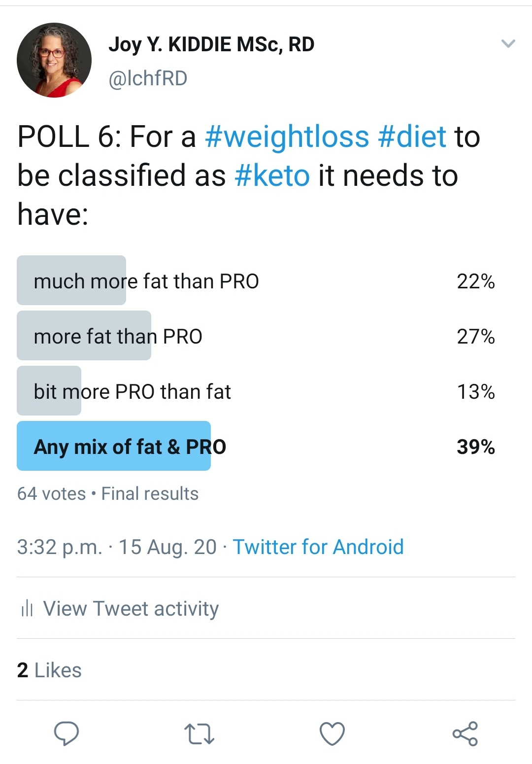Open Joy Y. Kiddie's profile picture

click(54, 60)
